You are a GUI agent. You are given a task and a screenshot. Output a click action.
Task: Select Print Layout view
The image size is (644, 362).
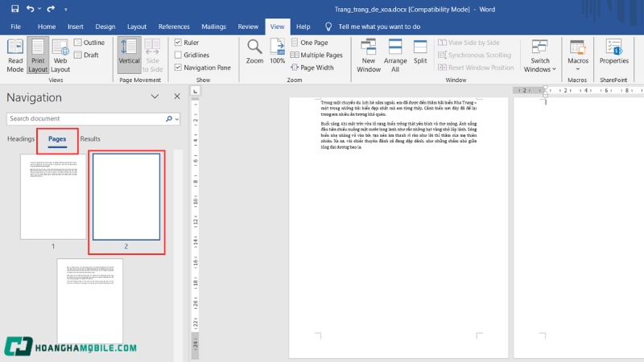tap(38, 53)
